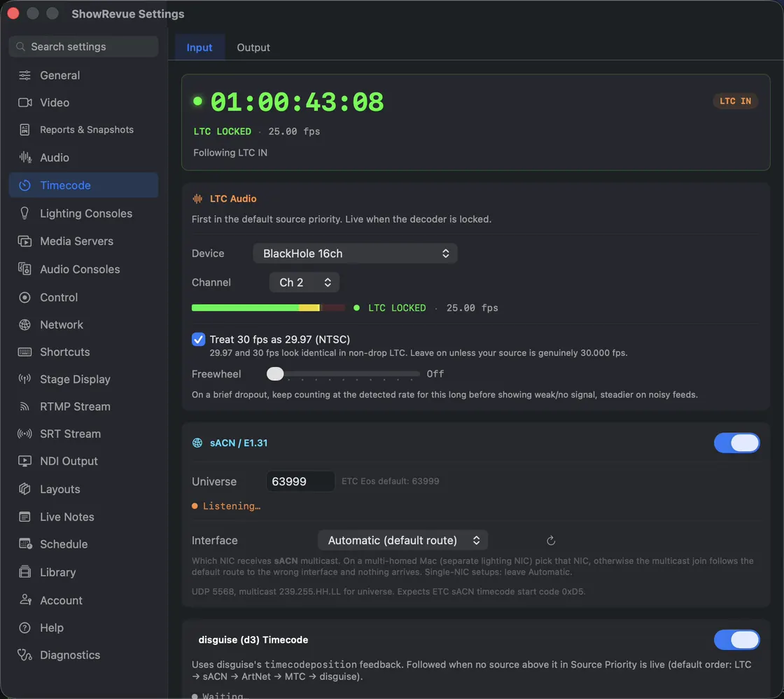
Task: Click the LTC IN badge
Action: 735,101
